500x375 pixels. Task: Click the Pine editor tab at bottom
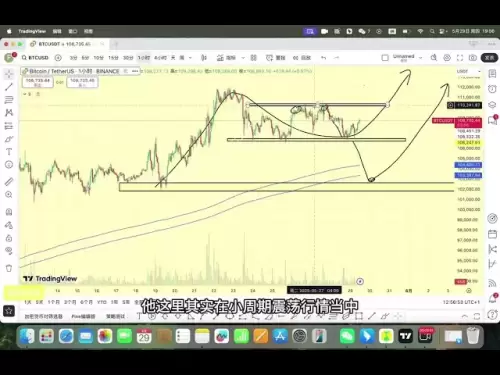click(x=83, y=316)
